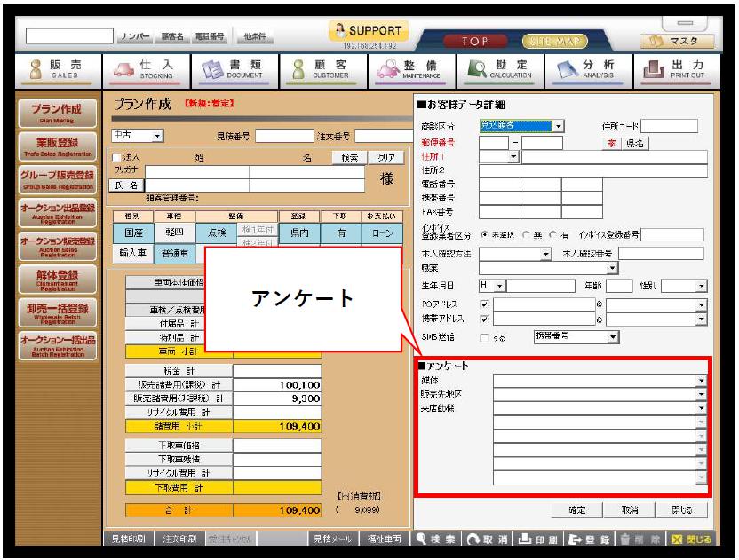Open 解体登録 in the sidebar
This screenshot has width=739, height=560.
click(x=57, y=280)
